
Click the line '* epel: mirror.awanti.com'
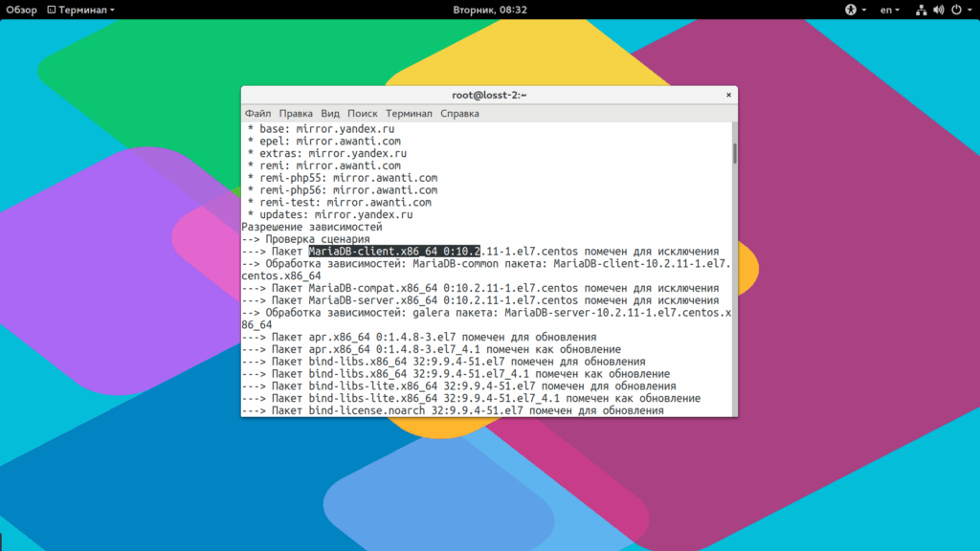pos(323,142)
